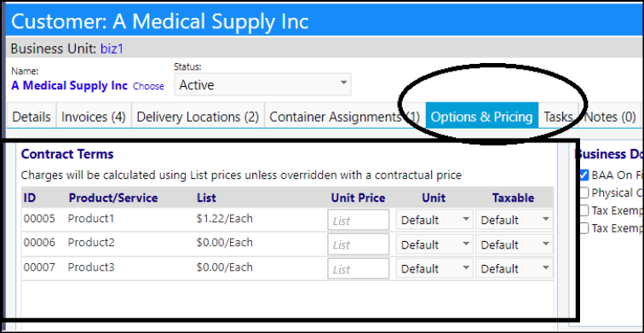Click the Unit Price field for Product1
Viewport: 644px width, 333px height.
358,220
